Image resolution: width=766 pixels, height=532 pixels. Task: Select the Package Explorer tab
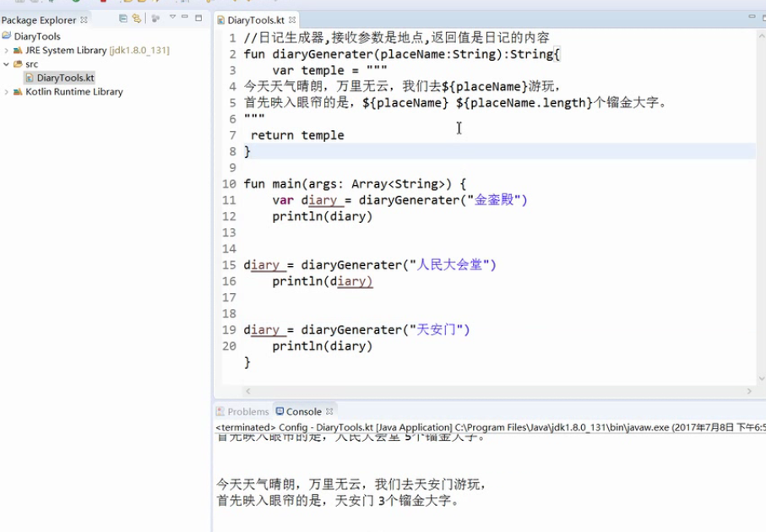(x=39, y=20)
